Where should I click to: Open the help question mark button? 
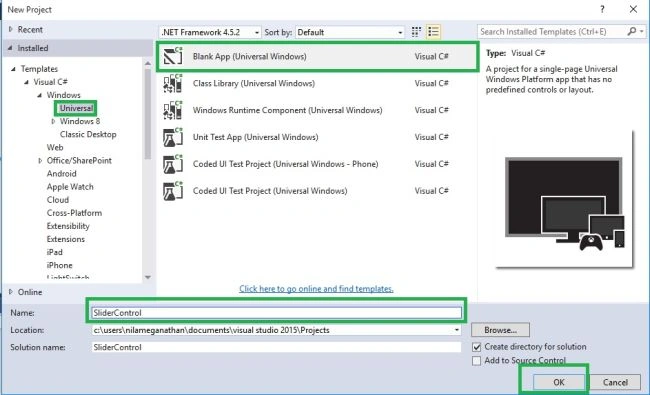(602, 9)
